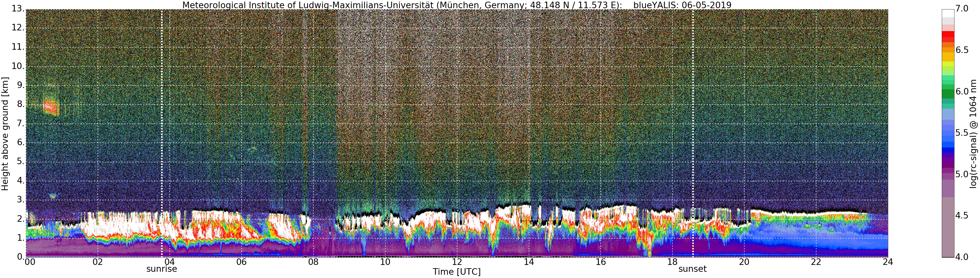Click the 1 km height tick label

point(21,238)
